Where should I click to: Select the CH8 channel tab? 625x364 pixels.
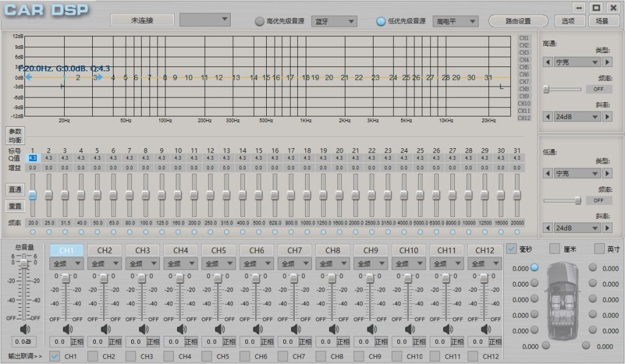click(x=333, y=250)
